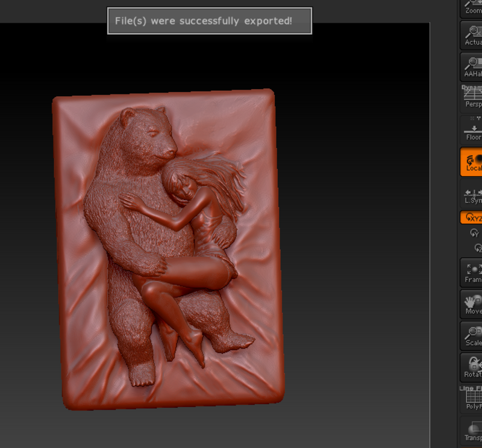This screenshot has width=482, height=448.
Task: Select the Move view hand icon
Action: [x=471, y=304]
